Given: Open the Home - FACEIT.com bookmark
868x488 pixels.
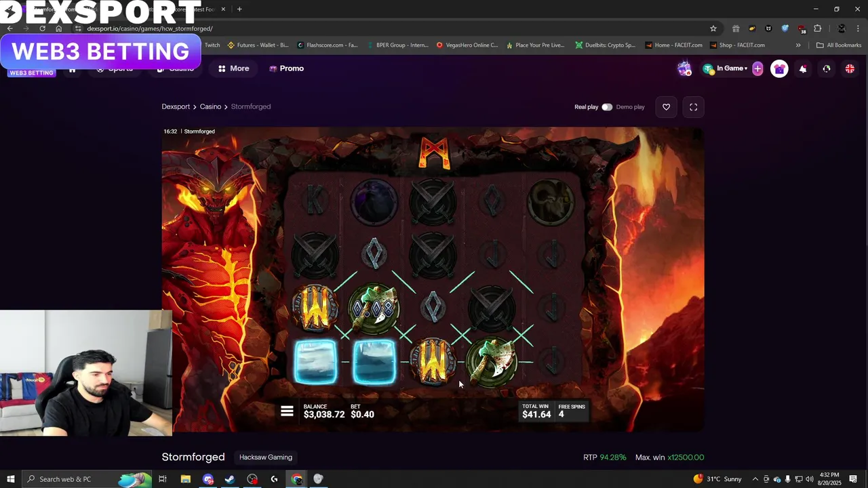Looking at the screenshot, I should pyautogui.click(x=674, y=45).
